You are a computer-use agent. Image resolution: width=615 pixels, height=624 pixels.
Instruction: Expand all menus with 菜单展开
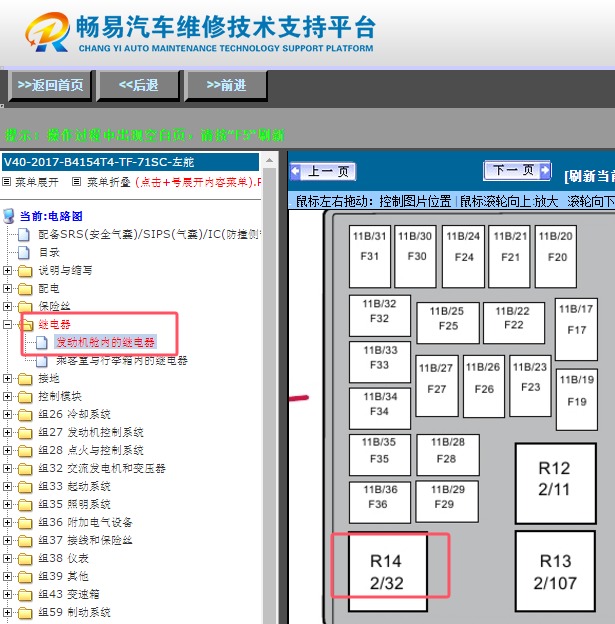click(x=37, y=182)
